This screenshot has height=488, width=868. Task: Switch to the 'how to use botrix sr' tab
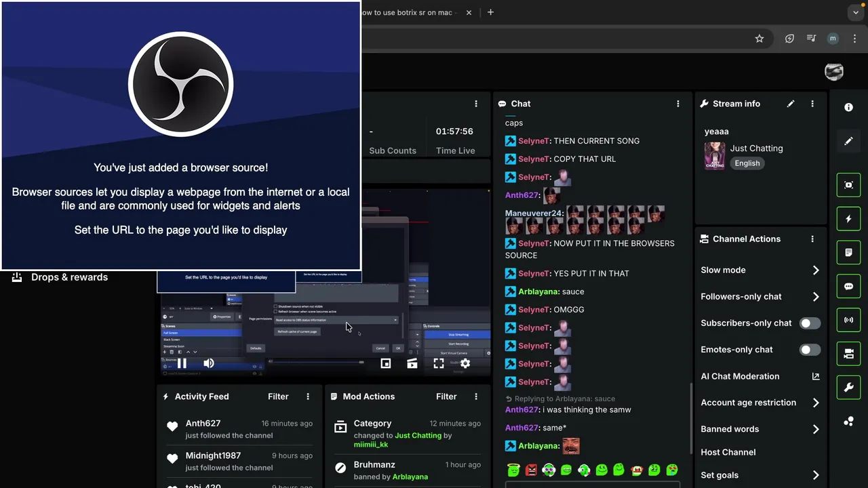point(410,12)
